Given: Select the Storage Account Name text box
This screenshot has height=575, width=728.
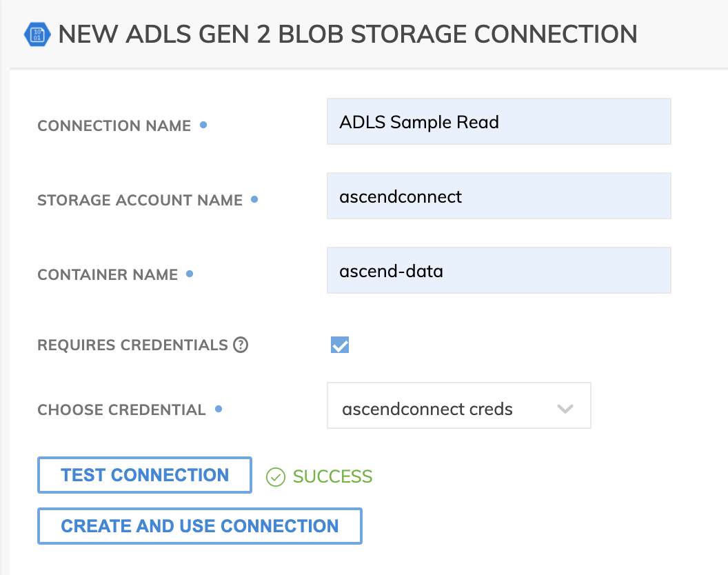Looking at the screenshot, I should pos(498,196).
